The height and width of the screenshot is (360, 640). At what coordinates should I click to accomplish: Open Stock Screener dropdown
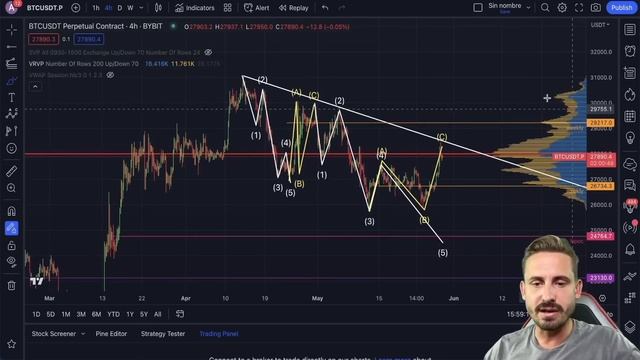pyautogui.click(x=58, y=334)
